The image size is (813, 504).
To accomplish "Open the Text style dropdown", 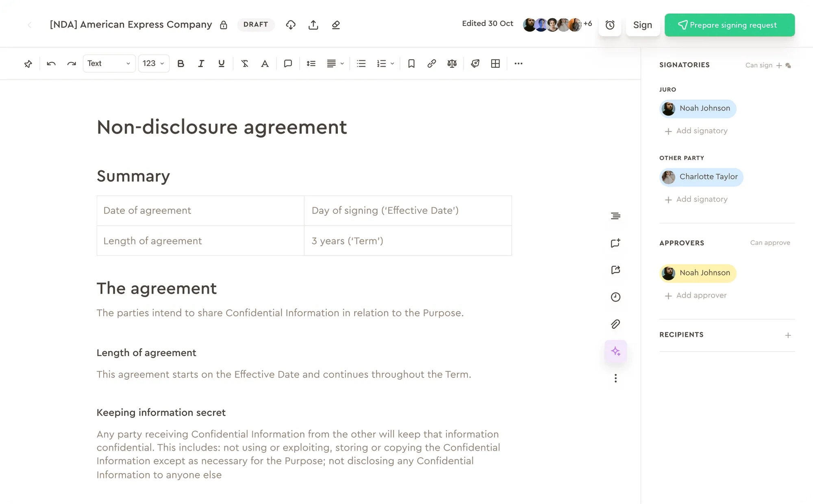I will [109, 63].
